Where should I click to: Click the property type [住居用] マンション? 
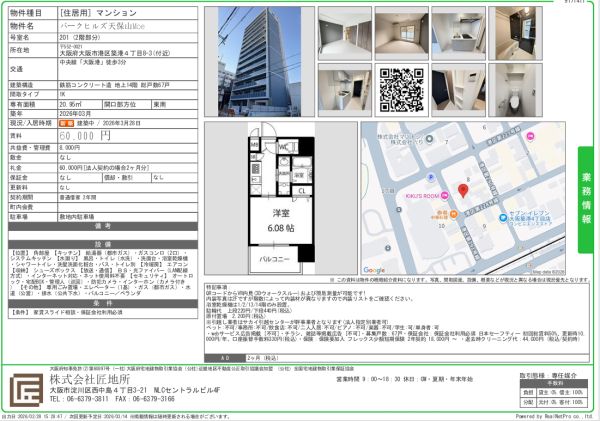(98, 13)
